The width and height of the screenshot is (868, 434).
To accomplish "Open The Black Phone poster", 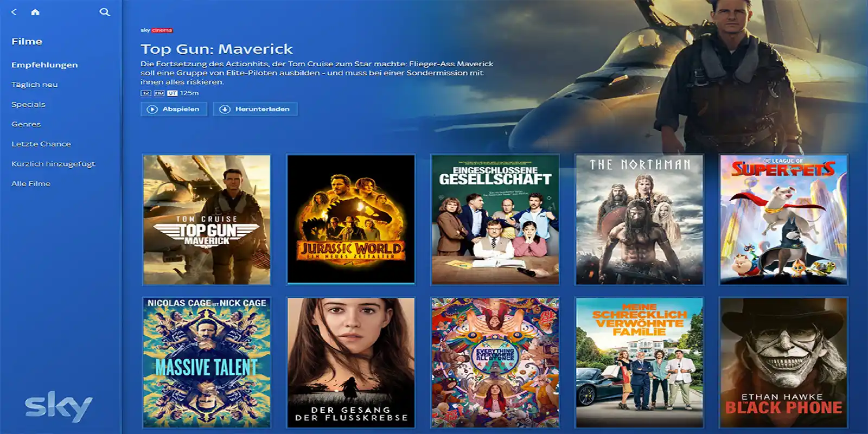I will click(783, 362).
